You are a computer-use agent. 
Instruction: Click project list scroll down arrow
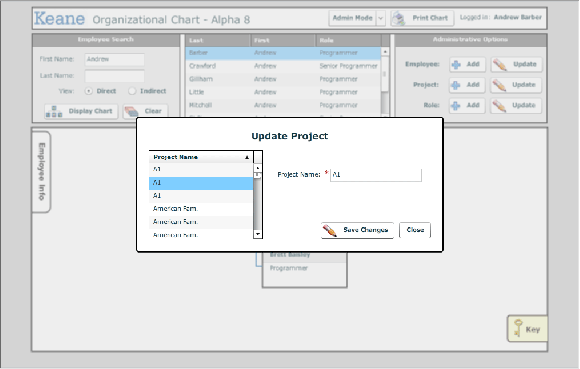[258, 234]
